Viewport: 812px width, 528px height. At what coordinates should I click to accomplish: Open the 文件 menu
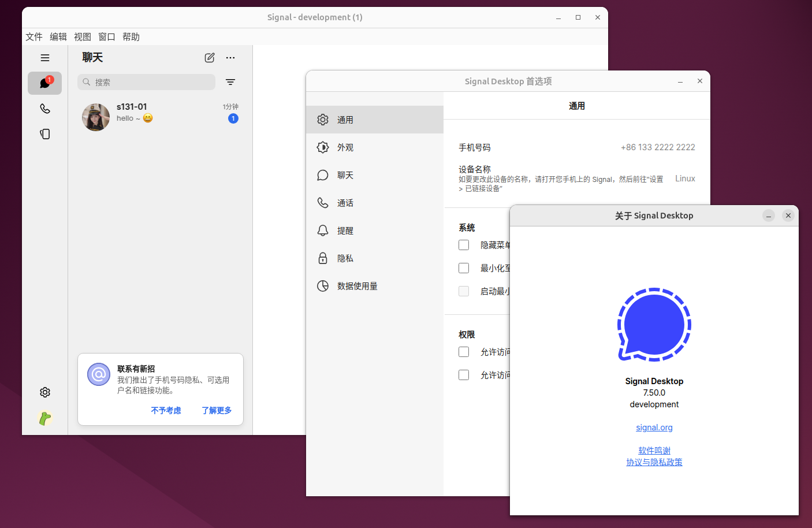[x=33, y=36]
